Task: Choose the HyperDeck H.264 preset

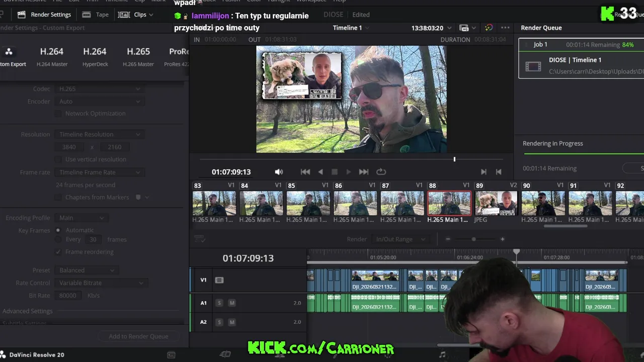Action: (95, 56)
